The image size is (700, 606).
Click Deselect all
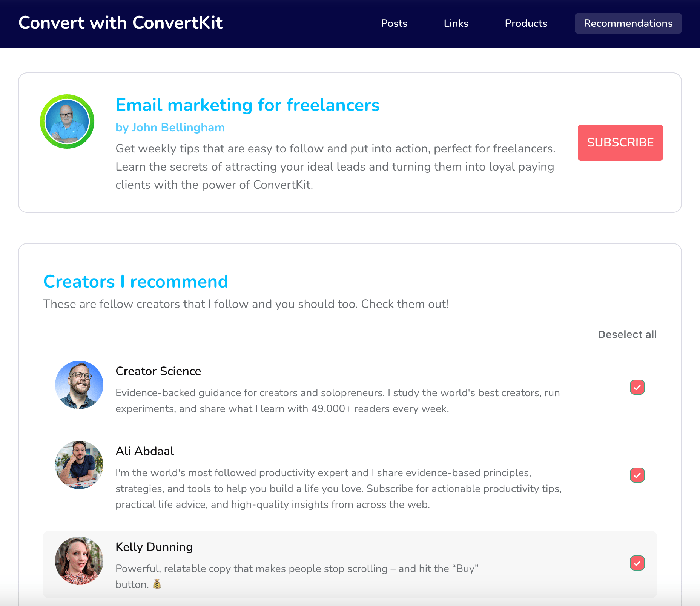pyautogui.click(x=627, y=334)
